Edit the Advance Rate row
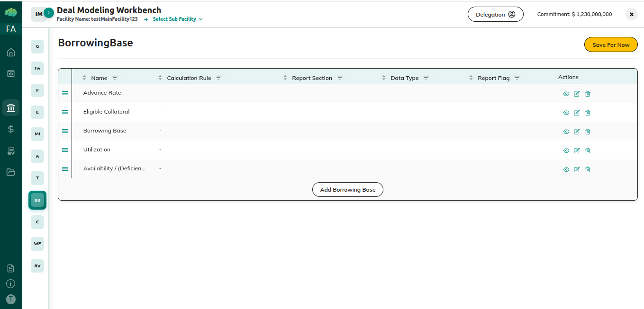The width and height of the screenshot is (644, 309). click(577, 94)
